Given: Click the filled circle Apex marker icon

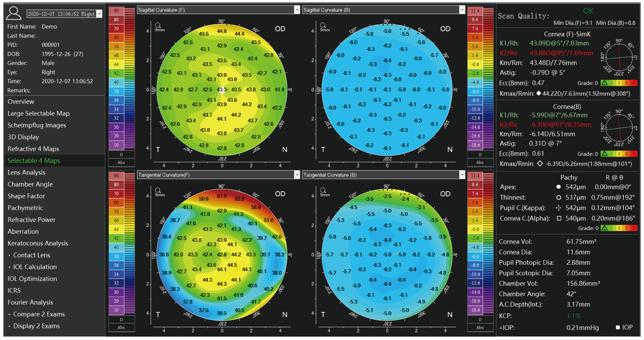Looking at the screenshot, I should coord(559,187).
